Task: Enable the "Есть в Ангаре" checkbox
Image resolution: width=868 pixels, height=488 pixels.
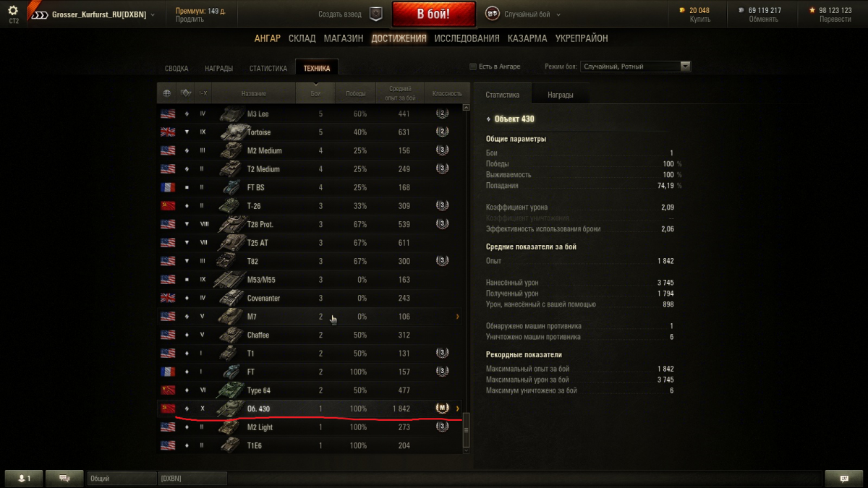Action: pos(473,67)
